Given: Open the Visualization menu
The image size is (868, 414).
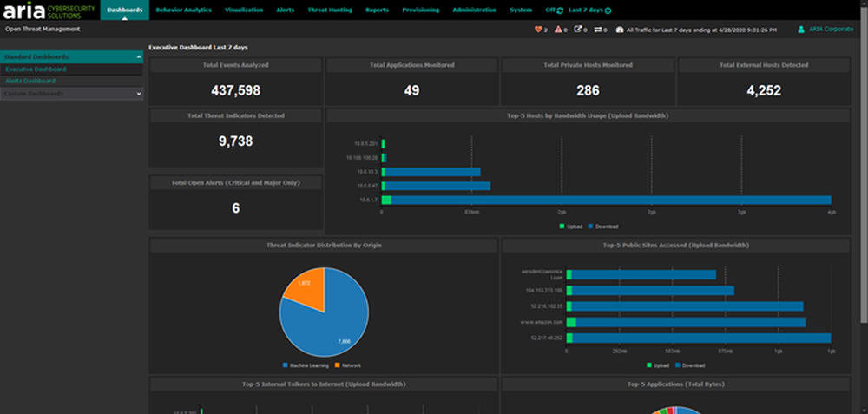Looking at the screenshot, I should coord(244,10).
